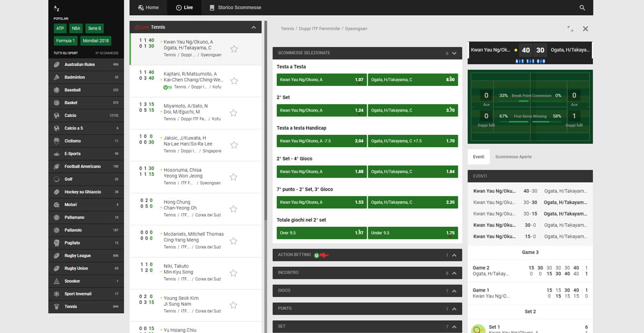Click the expand fullscreen icon for match
Viewport: 644px width, 333px height.
(570, 29)
